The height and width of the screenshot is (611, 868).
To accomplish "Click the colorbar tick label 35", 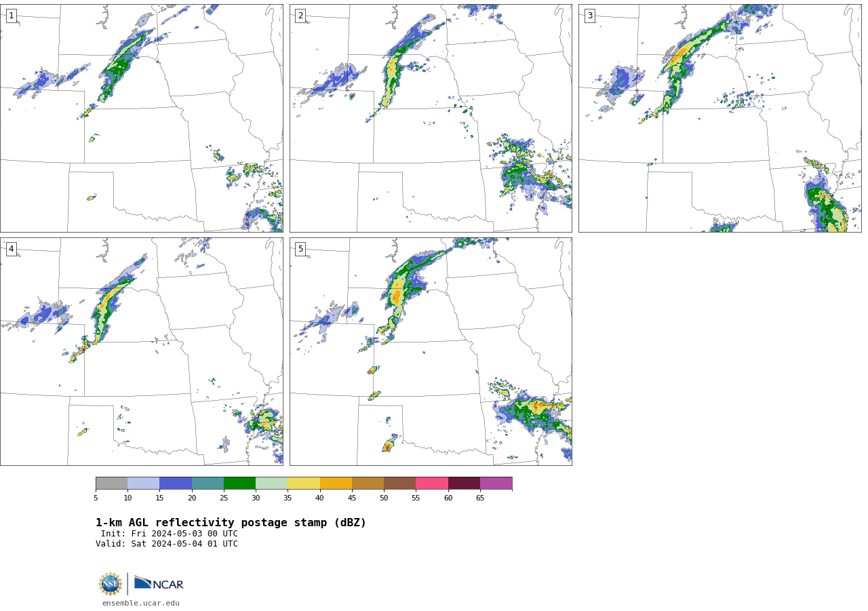I will tap(288, 498).
